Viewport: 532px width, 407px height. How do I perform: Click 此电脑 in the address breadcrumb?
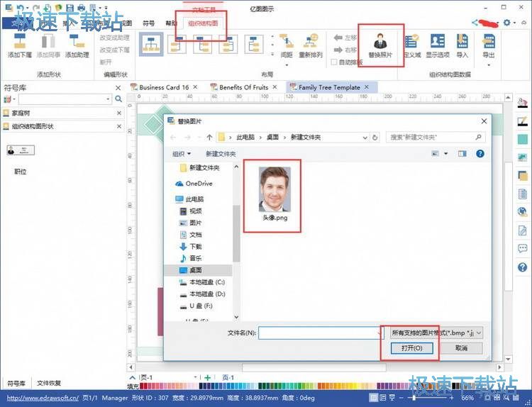245,138
